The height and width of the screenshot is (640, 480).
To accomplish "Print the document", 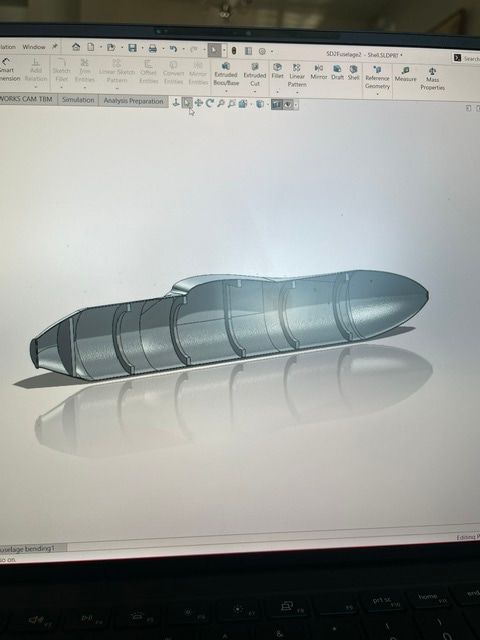I will 153,49.
